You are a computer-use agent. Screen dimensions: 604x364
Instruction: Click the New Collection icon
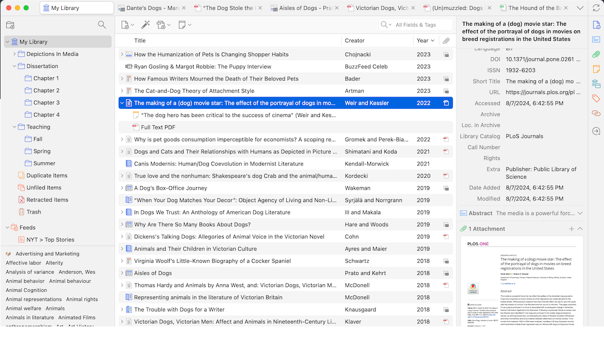pyautogui.click(x=10, y=25)
